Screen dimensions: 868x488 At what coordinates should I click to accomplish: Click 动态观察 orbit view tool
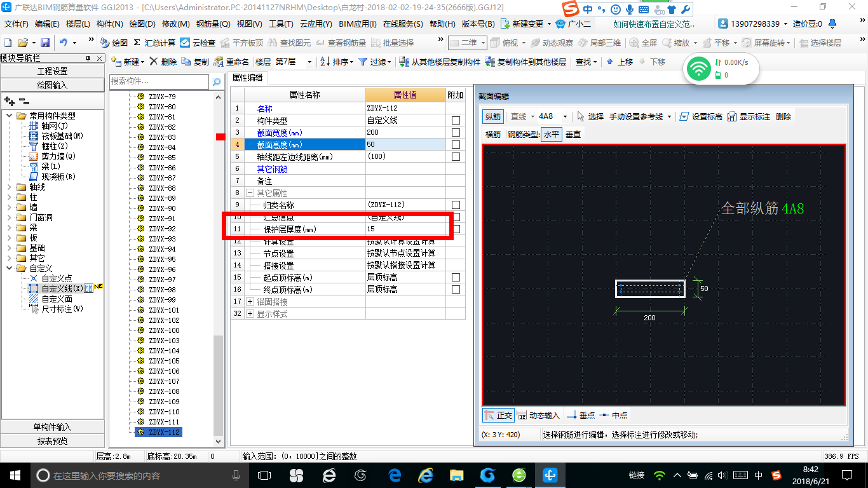coord(552,43)
